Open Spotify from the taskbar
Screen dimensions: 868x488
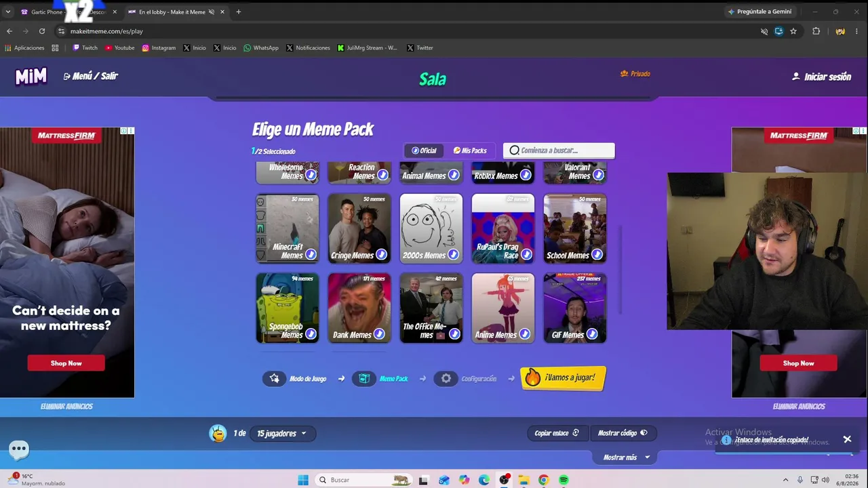[x=564, y=480]
